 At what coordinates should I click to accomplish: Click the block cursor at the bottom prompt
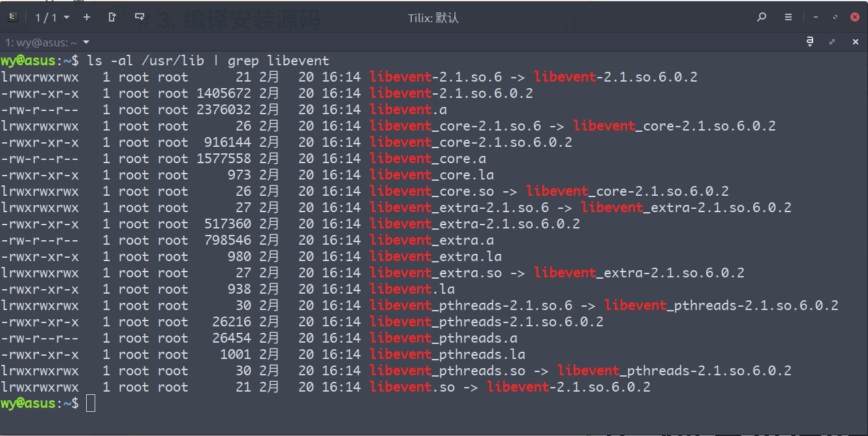point(90,403)
